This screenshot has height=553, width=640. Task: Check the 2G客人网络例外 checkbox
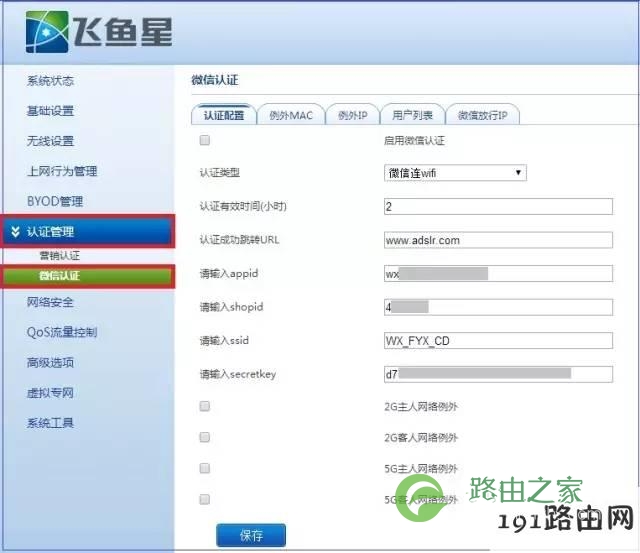[x=205, y=437]
